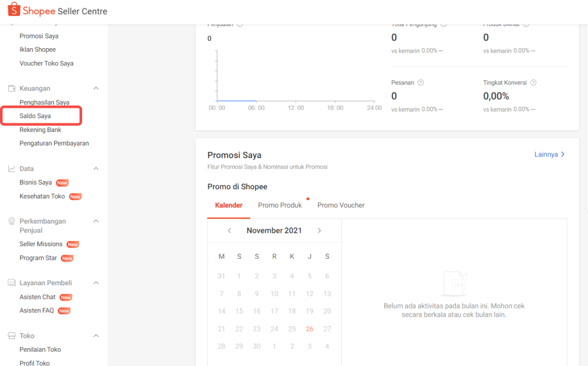Open Seller Missions

(x=41, y=244)
